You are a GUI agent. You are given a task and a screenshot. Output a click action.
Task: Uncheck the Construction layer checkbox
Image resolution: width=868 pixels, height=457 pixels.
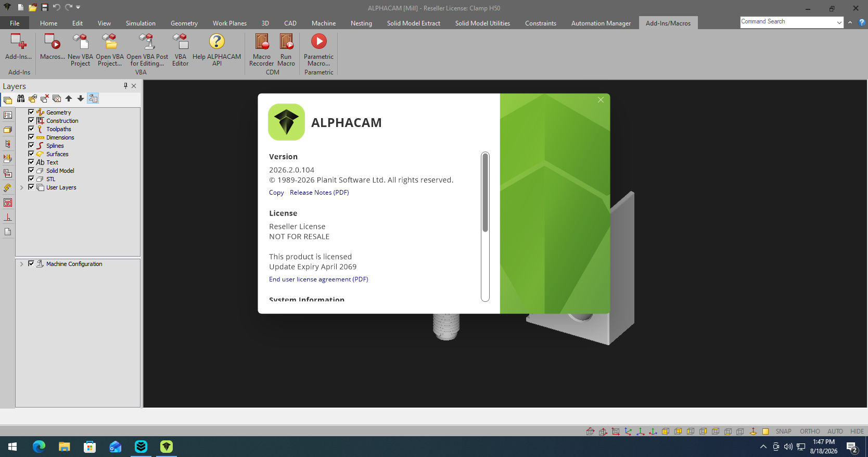(31, 120)
